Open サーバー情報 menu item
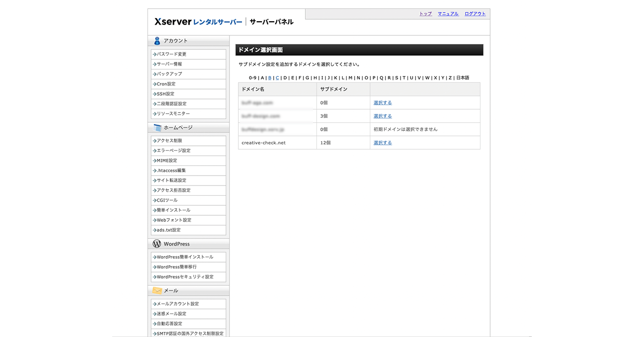644x337 pixels. pos(170,64)
